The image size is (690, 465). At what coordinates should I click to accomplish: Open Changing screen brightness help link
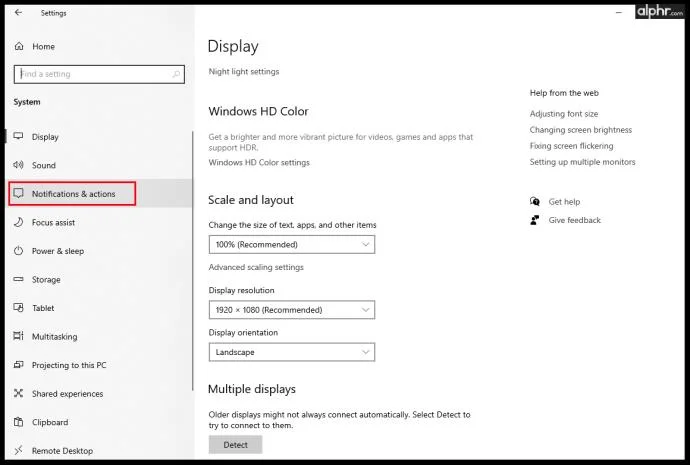[581, 130]
